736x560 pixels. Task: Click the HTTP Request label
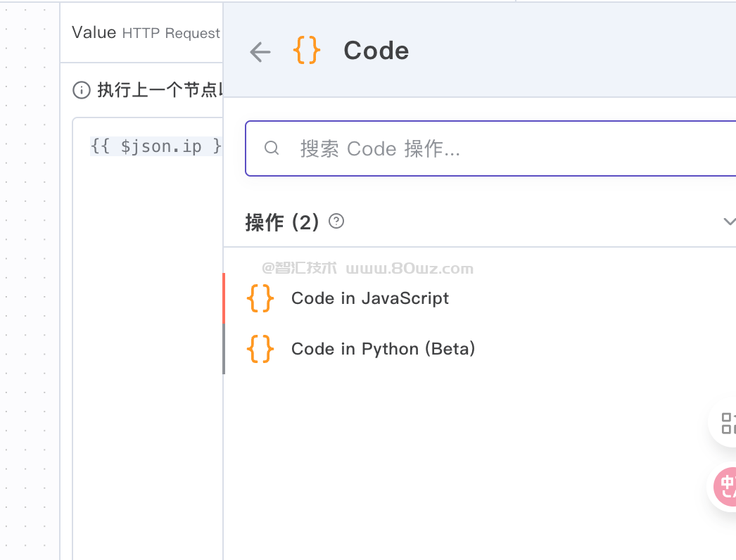click(171, 32)
